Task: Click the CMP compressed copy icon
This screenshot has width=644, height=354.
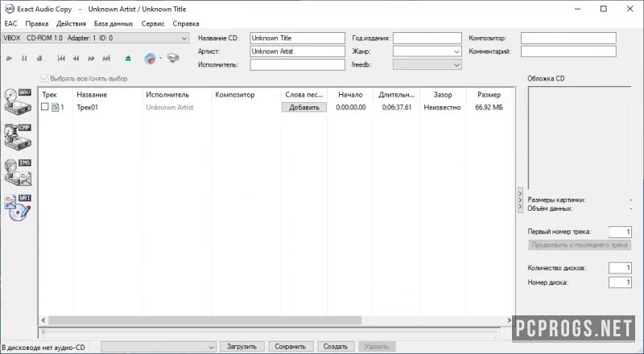Action: click(18, 136)
